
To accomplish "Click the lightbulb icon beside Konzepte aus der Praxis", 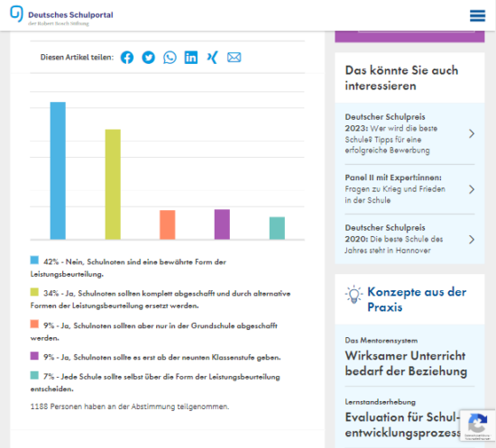I will [x=354, y=295].
